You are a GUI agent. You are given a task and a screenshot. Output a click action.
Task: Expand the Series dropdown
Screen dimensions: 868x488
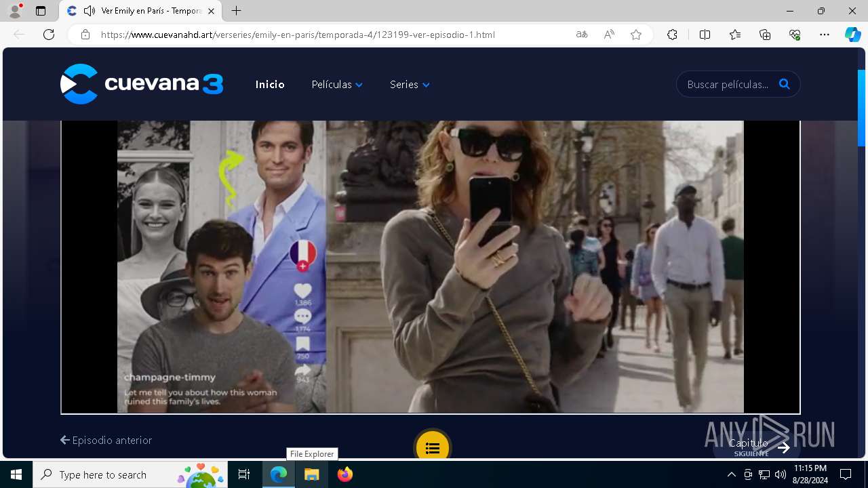410,85
